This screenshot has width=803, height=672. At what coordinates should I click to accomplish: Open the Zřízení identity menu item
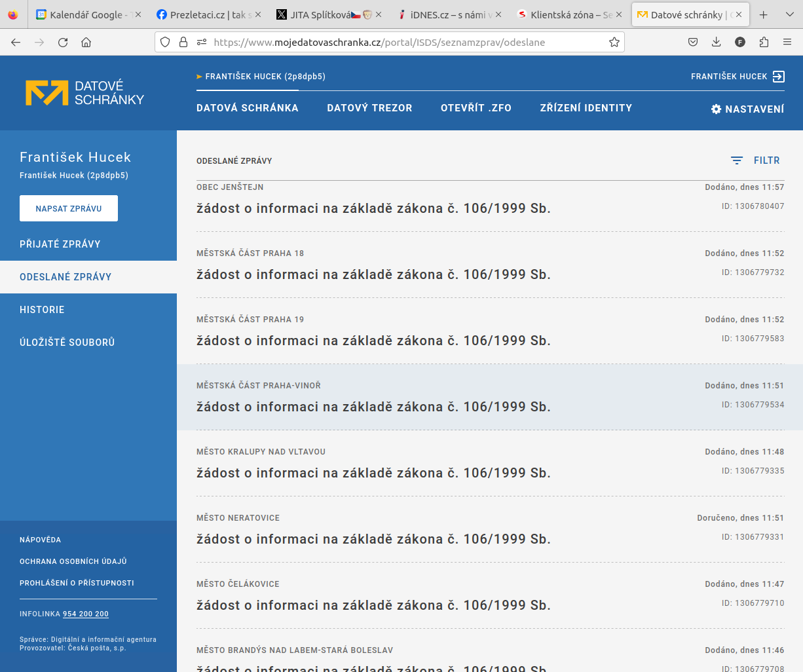tap(586, 108)
